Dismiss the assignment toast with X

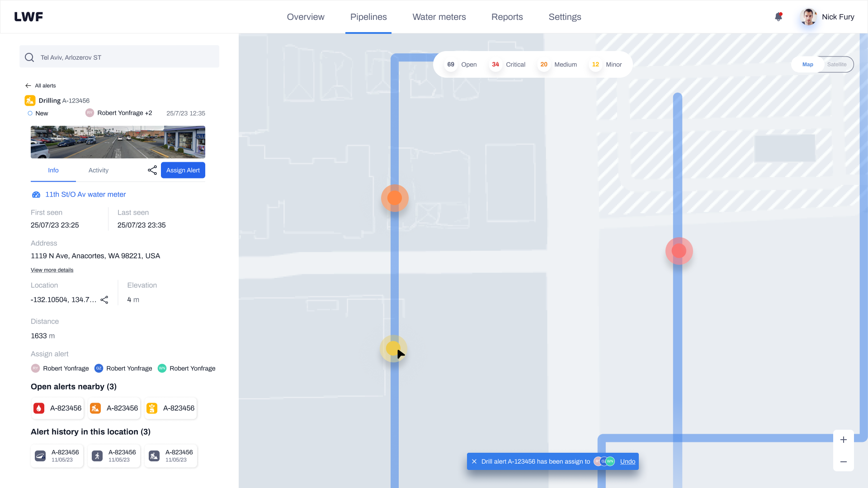pos(474,461)
